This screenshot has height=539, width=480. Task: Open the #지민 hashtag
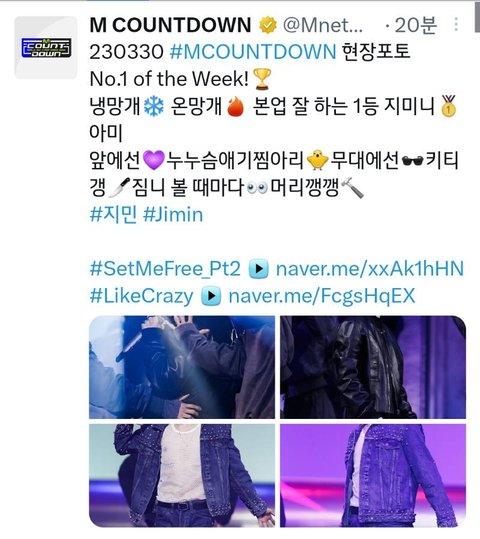pyautogui.click(x=113, y=214)
